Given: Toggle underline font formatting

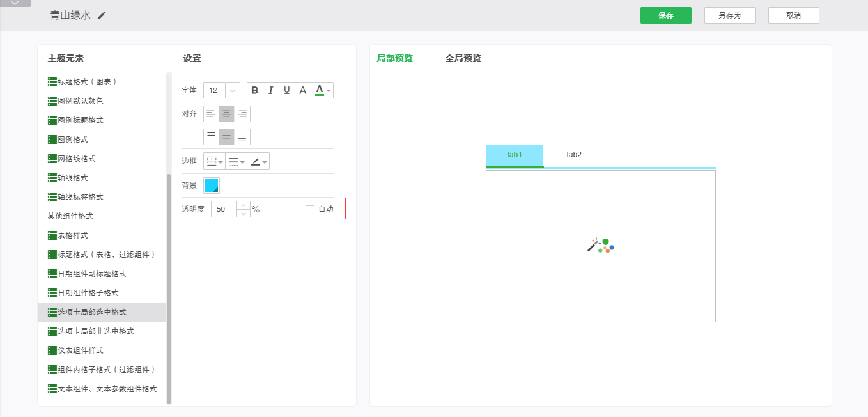Looking at the screenshot, I should (287, 90).
